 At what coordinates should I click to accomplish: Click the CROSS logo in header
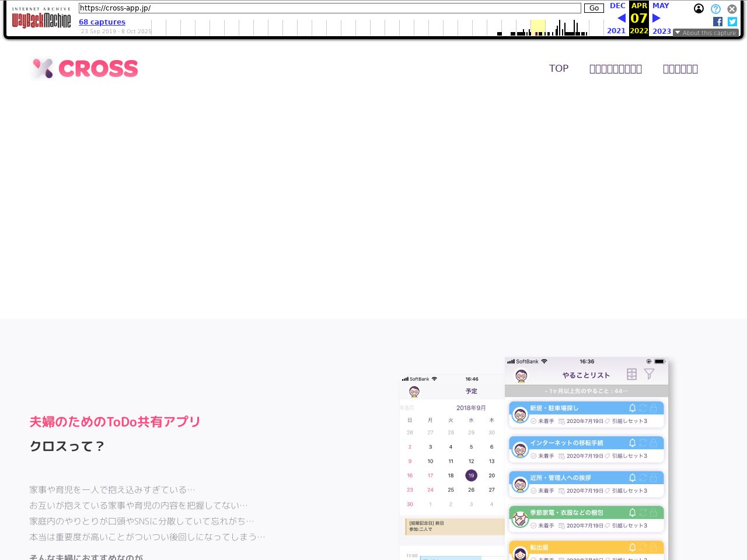click(x=85, y=69)
